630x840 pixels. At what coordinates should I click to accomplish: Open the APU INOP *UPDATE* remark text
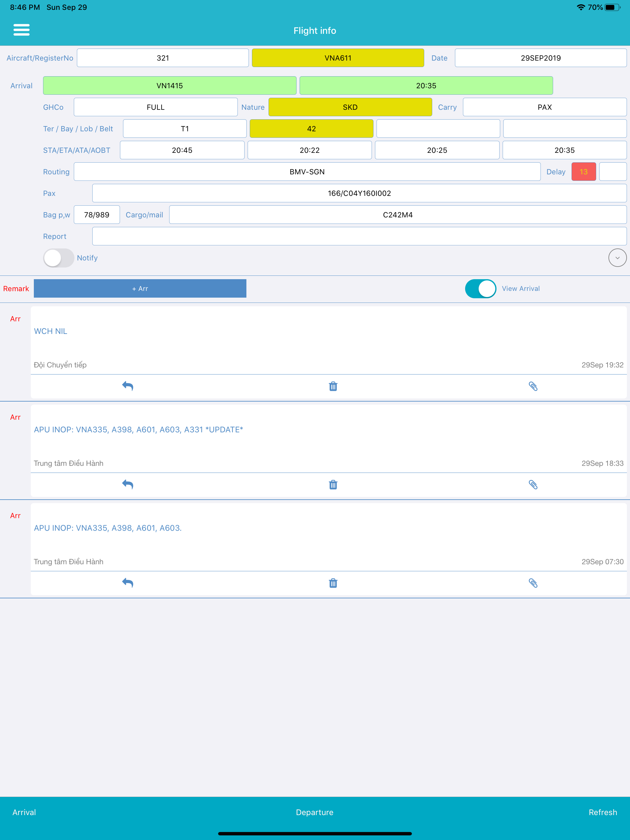[138, 430]
